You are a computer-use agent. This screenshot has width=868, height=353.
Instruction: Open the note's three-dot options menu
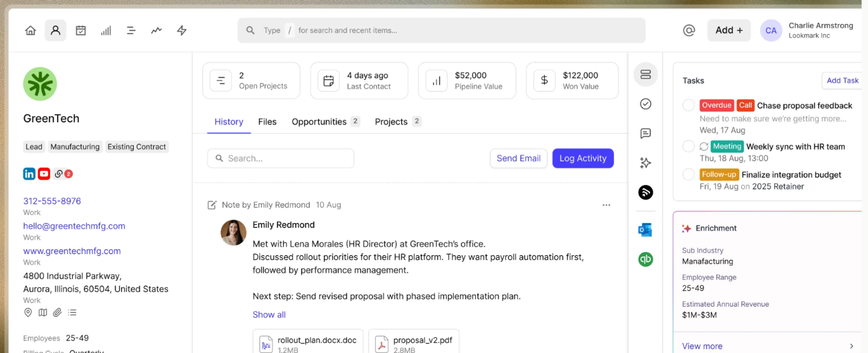click(606, 205)
